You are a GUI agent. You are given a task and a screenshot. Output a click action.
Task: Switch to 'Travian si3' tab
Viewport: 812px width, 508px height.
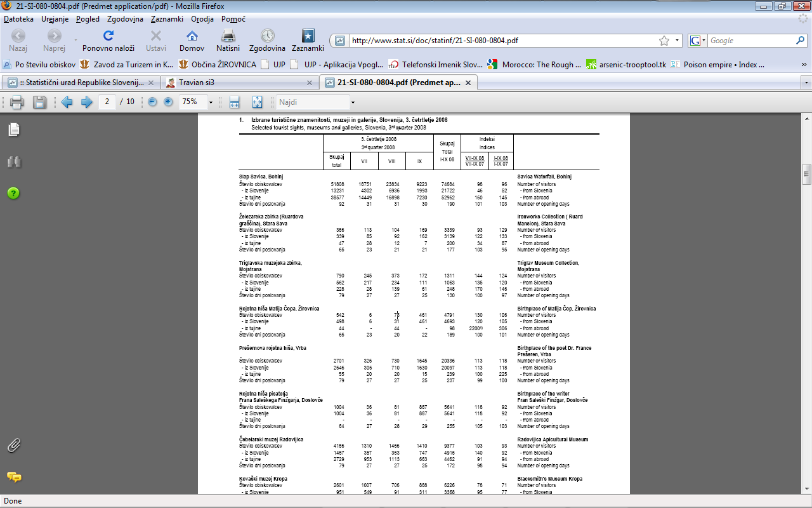(x=239, y=83)
